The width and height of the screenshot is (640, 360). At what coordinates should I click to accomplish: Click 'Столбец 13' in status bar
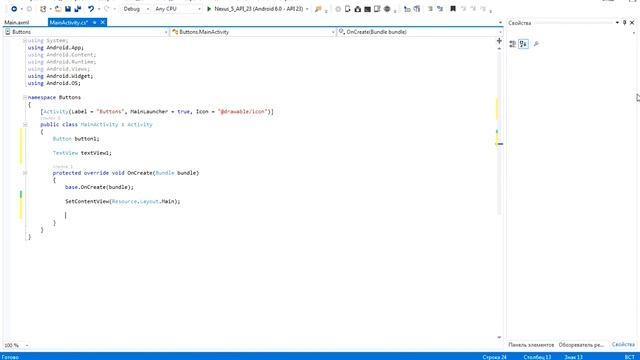[537, 357]
